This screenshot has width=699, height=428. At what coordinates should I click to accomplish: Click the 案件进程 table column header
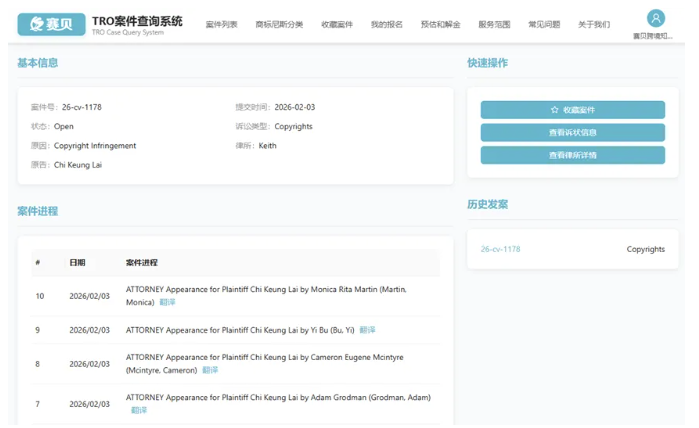point(141,263)
